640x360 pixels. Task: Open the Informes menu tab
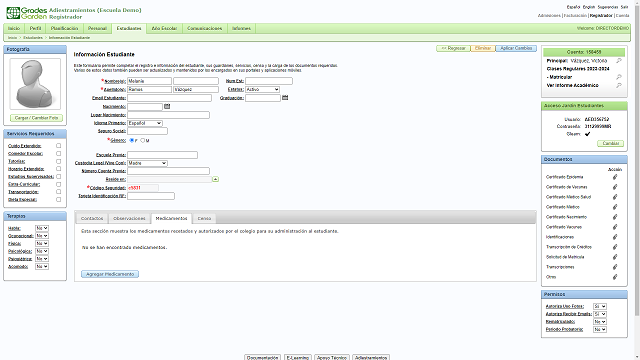pyautogui.click(x=241, y=29)
